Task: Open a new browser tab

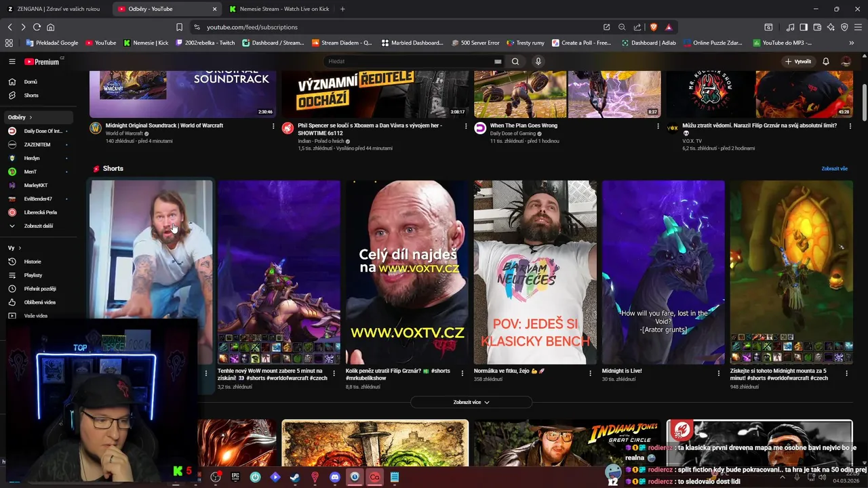Action: click(x=342, y=9)
